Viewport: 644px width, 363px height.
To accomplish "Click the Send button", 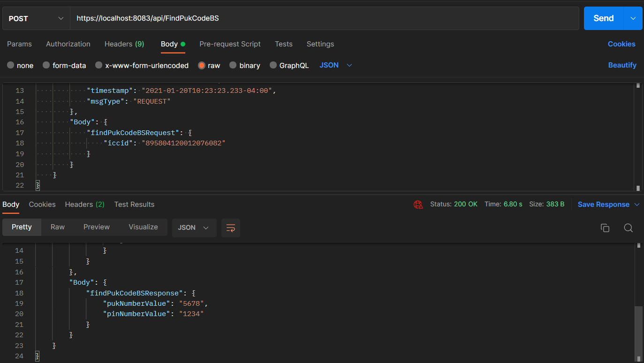I will pyautogui.click(x=604, y=18).
